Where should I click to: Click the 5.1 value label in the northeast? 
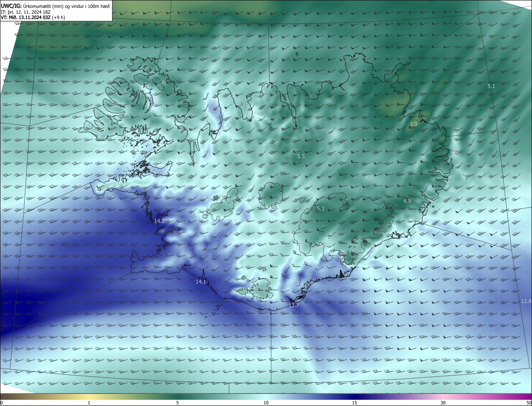click(x=491, y=86)
